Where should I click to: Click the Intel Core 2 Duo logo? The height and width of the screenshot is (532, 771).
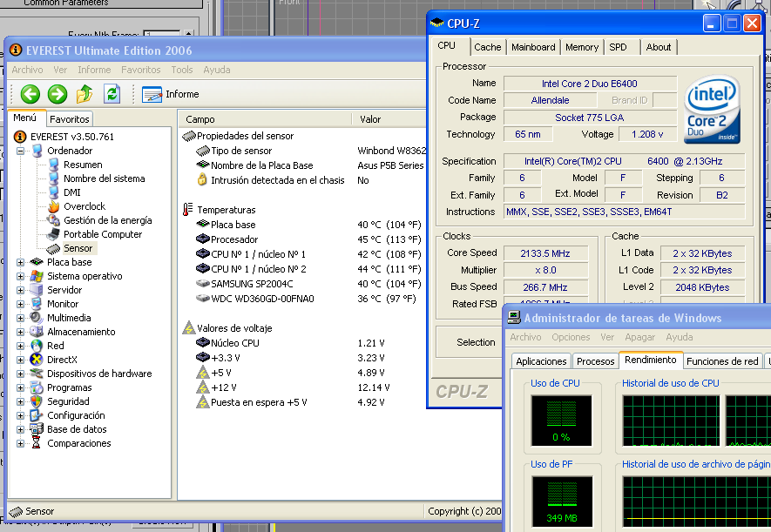coord(712,109)
